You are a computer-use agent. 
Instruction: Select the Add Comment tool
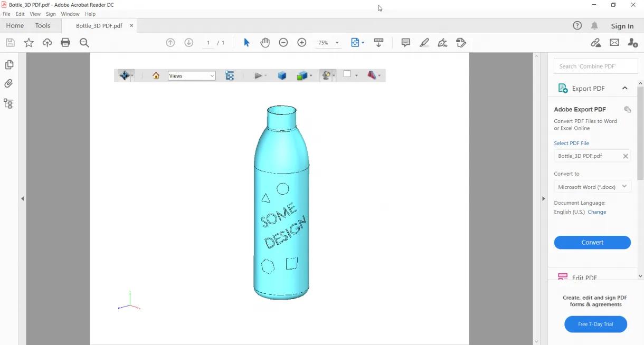tap(405, 43)
